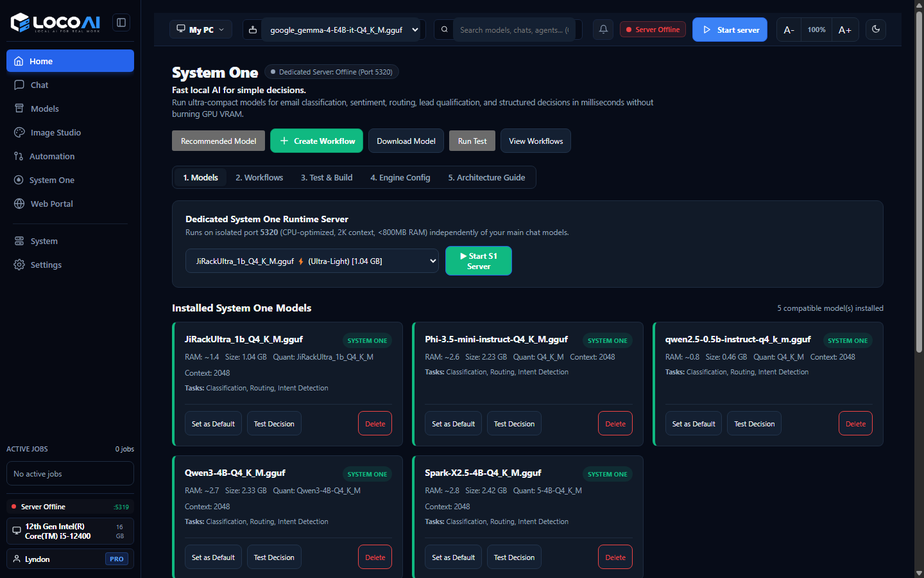924x578 pixels.
Task: Test Decision for Qwen3-4B model
Action: [x=274, y=557]
